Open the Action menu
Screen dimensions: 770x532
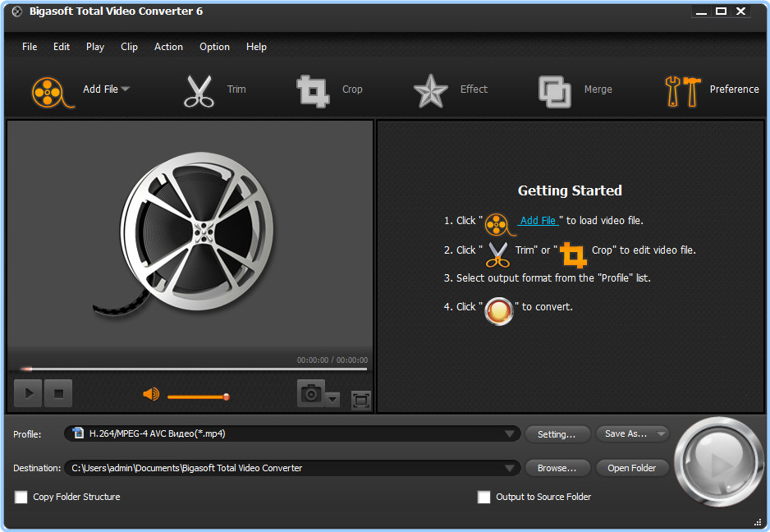[168, 47]
